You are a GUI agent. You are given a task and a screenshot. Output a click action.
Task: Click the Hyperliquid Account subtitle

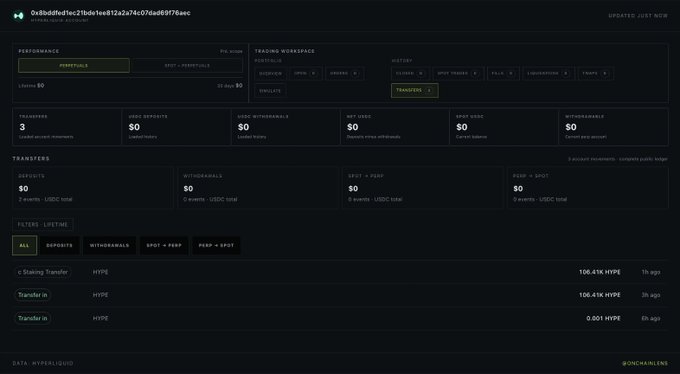pyautogui.click(x=59, y=20)
